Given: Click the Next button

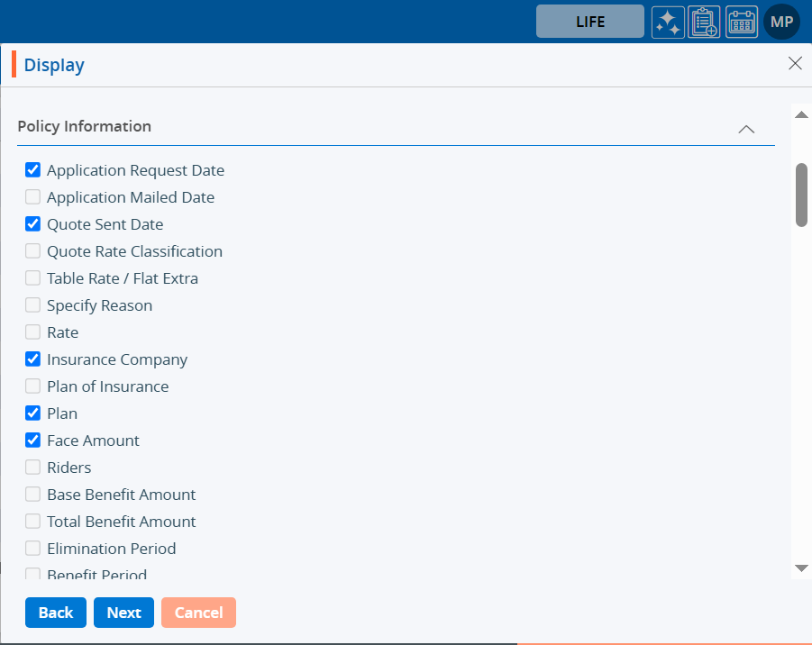Looking at the screenshot, I should (x=123, y=613).
